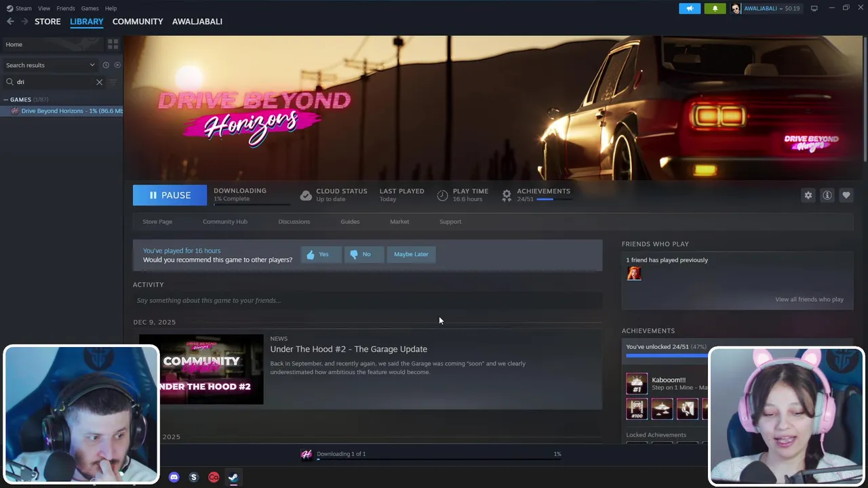Open the #100 car lift achievement icon
The image size is (868, 488).
[636, 409]
